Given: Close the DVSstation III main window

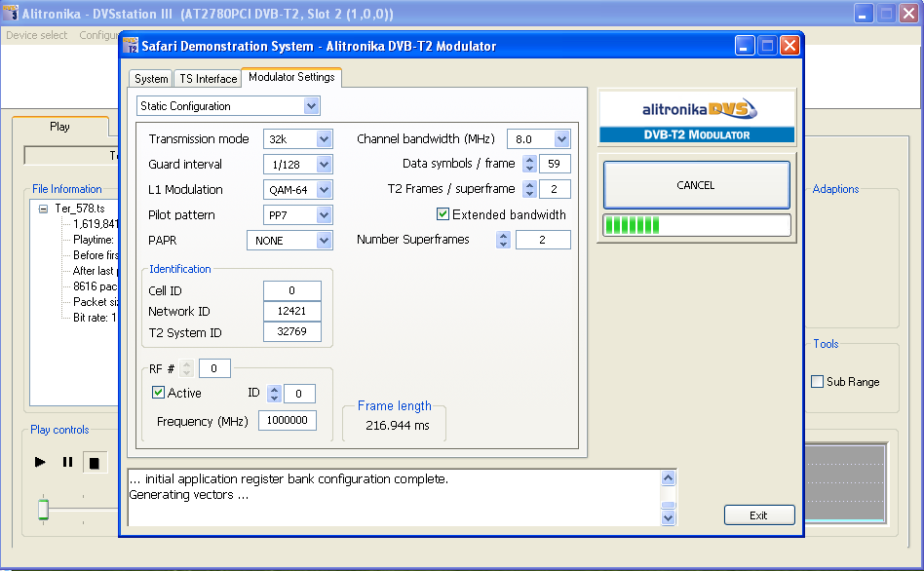Looking at the screenshot, I should coord(909,14).
